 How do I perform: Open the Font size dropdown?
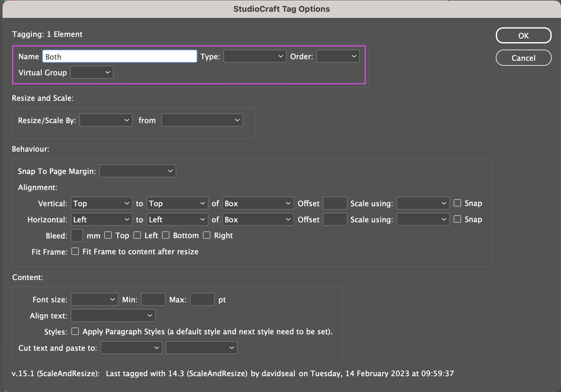95,300
